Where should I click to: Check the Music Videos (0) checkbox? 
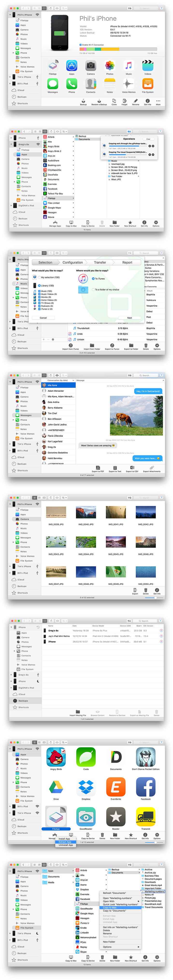click(40, 294)
